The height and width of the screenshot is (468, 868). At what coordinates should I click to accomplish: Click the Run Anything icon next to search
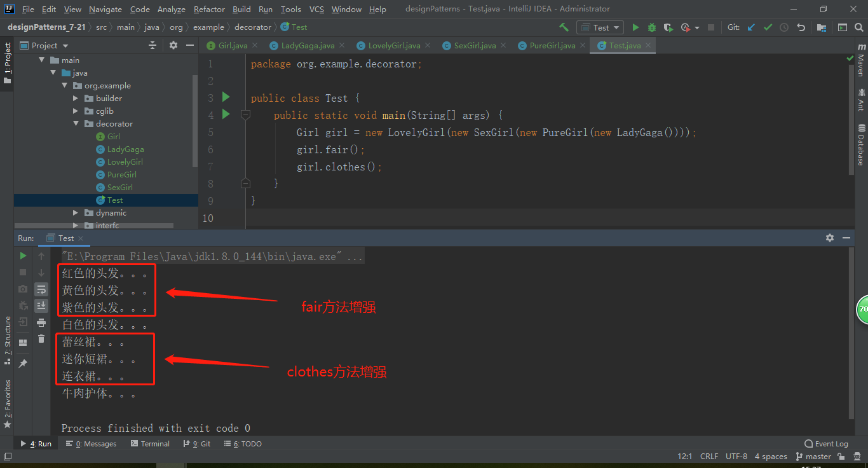[843, 27]
